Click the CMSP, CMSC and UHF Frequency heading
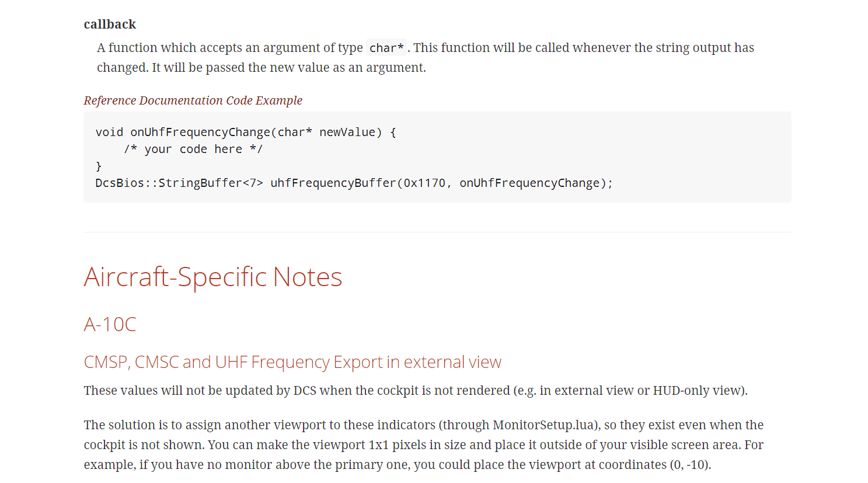Image resolution: width=868 pixels, height=483 pixels. [x=292, y=362]
